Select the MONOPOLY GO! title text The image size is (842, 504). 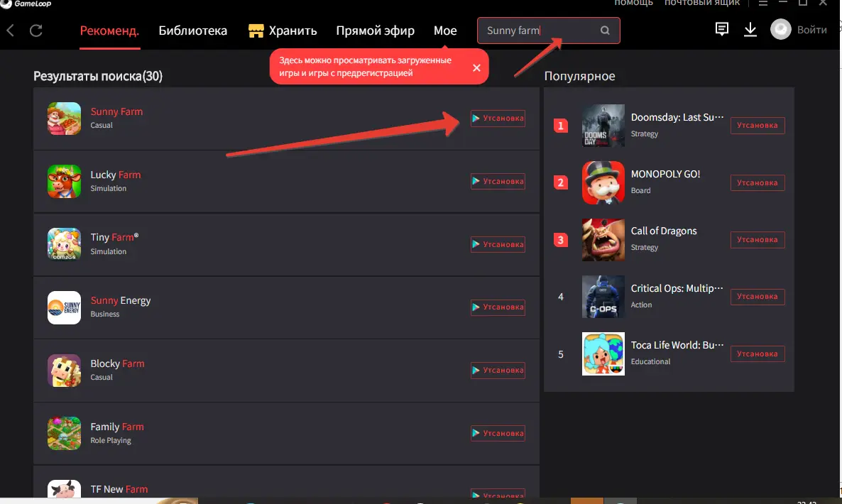[665, 174]
